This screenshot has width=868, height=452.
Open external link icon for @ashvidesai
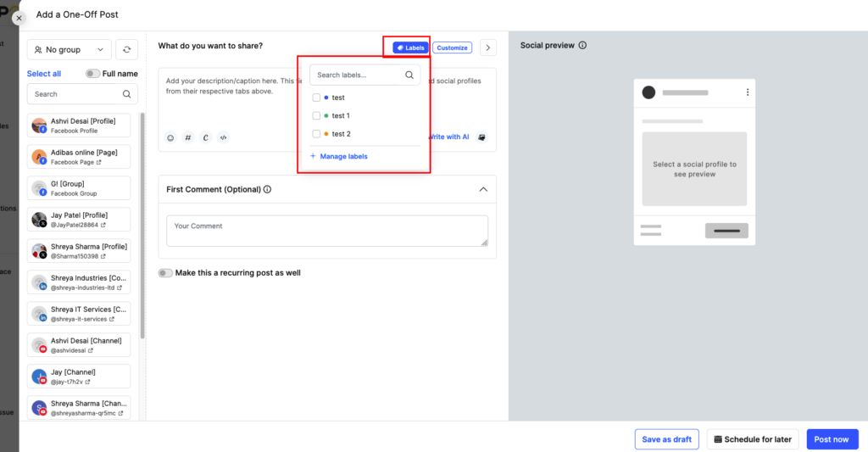(90, 350)
